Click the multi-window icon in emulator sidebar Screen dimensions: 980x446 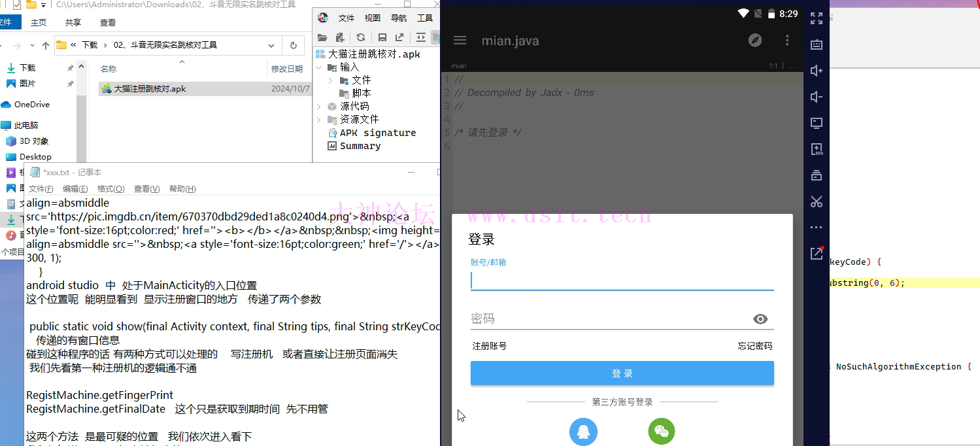pyautogui.click(x=817, y=175)
